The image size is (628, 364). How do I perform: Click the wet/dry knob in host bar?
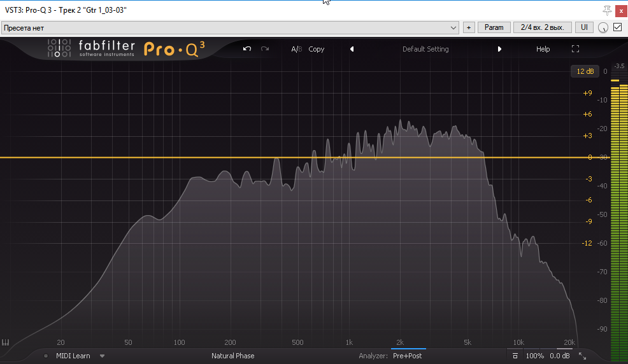point(603,27)
